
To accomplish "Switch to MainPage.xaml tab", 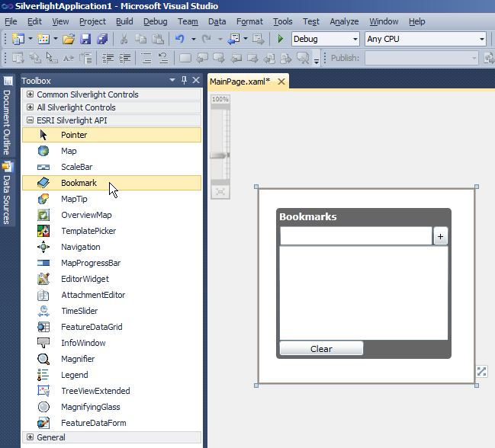I will 240,82.
